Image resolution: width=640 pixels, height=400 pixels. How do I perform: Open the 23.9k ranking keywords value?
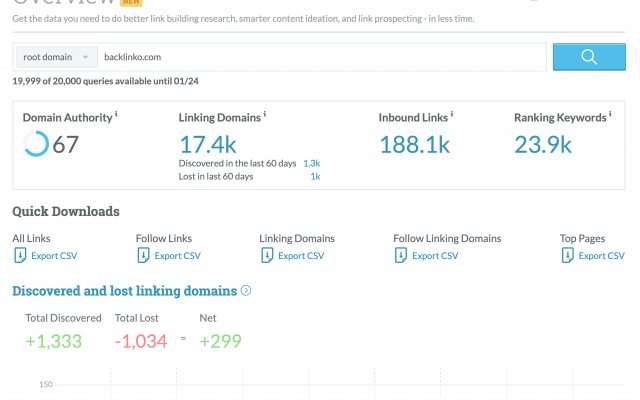(x=543, y=144)
